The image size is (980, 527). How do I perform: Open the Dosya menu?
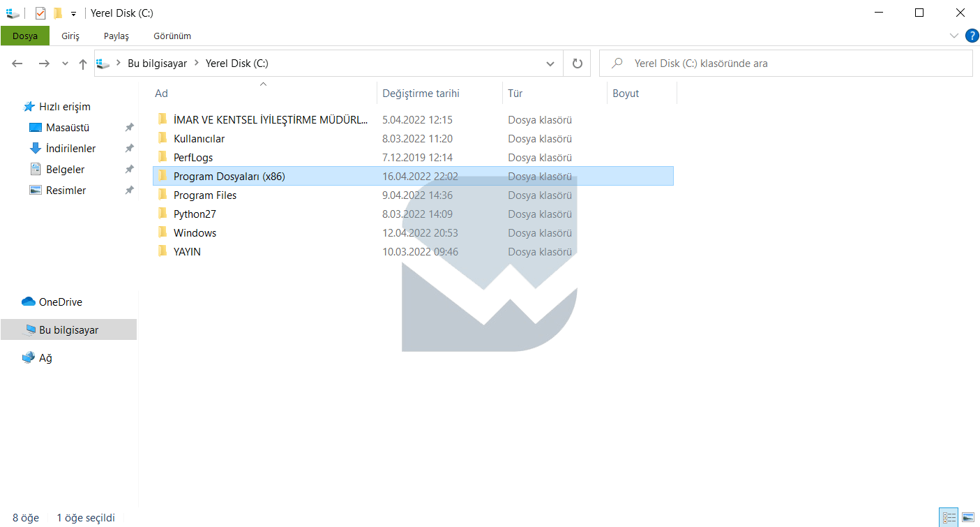click(x=25, y=36)
